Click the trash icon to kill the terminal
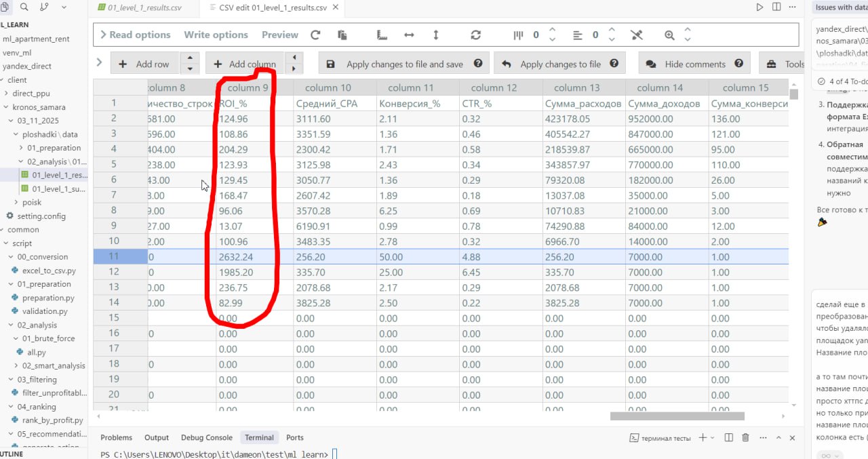 746,438
